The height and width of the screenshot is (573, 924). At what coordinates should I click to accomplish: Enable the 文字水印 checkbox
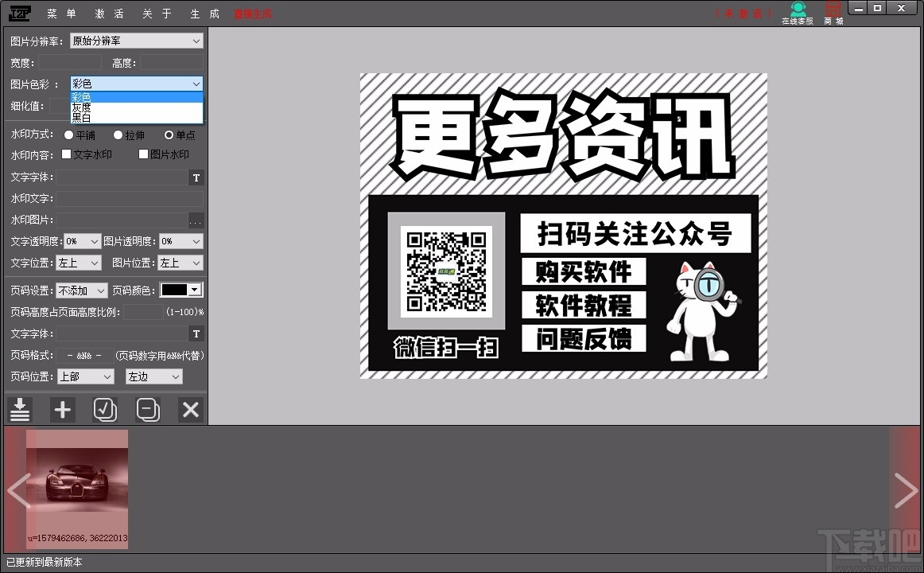pos(67,154)
